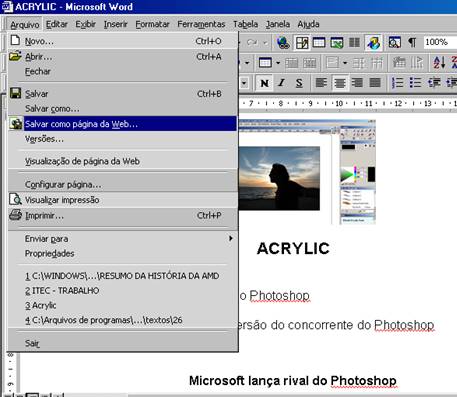The image size is (457, 397).
Task: Click the table icon in the Tables and Borders toolbar
Action: point(265,63)
